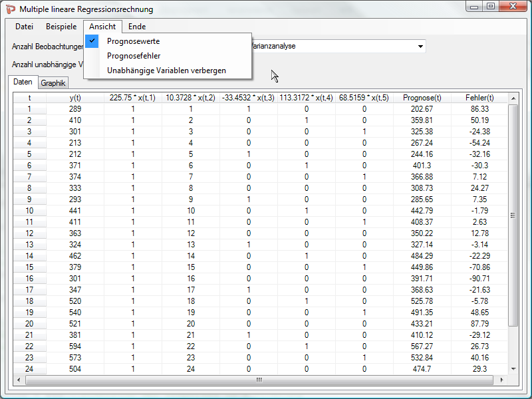Close the open Ansicht menu
532x399 pixels.
102,27
